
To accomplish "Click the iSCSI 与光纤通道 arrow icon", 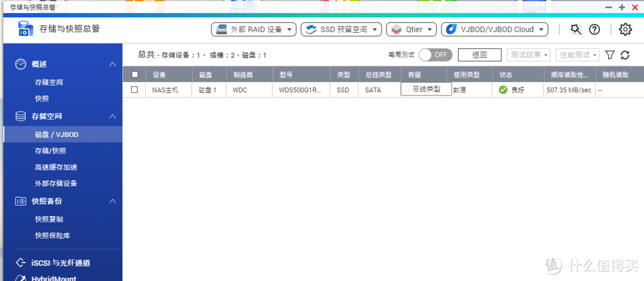I will pos(20,263).
